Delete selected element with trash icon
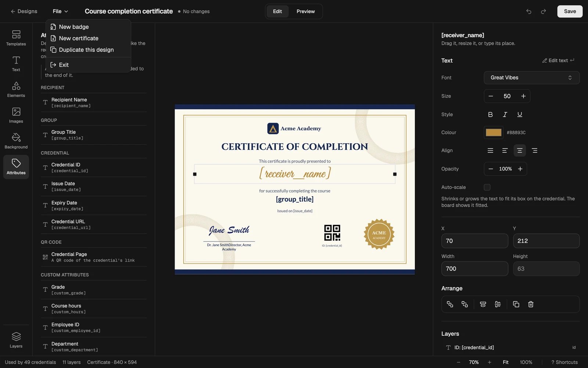This screenshot has height=368, width=588. coord(531,304)
